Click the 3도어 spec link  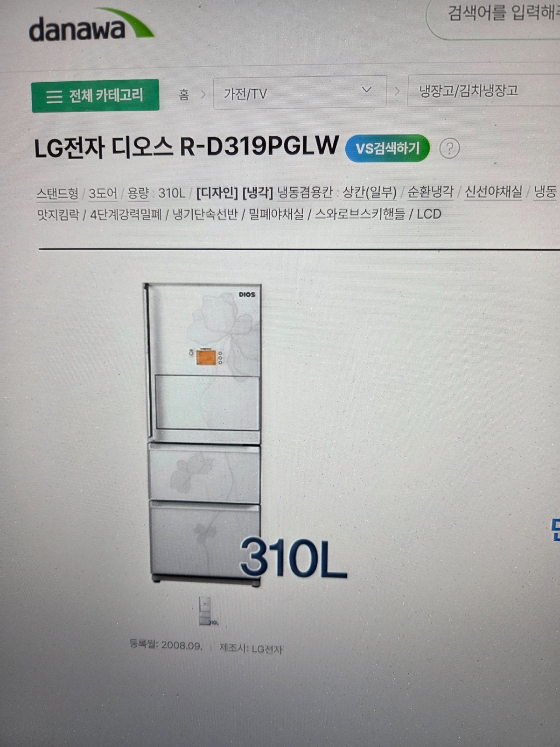pyautogui.click(x=103, y=193)
